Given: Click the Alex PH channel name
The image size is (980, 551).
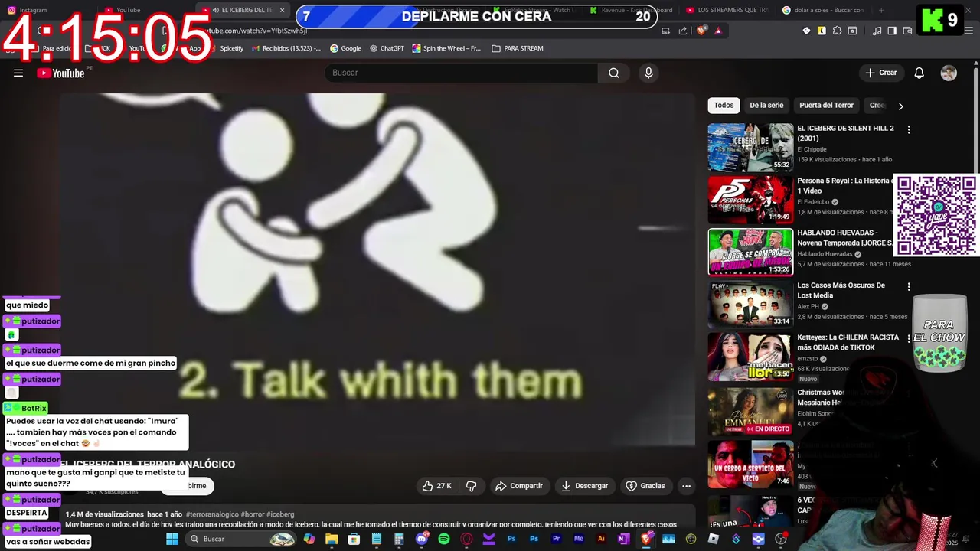Looking at the screenshot, I should coord(808,307).
